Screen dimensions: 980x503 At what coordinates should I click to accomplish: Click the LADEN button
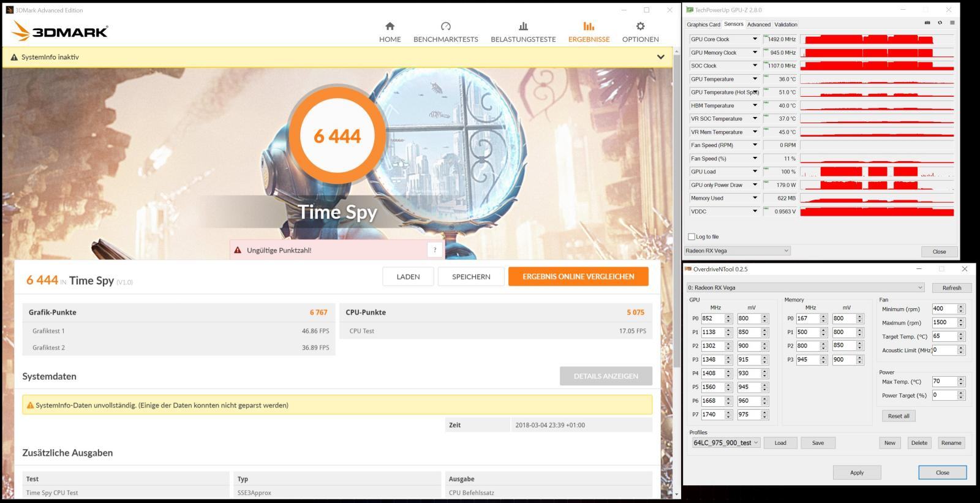[x=408, y=276]
